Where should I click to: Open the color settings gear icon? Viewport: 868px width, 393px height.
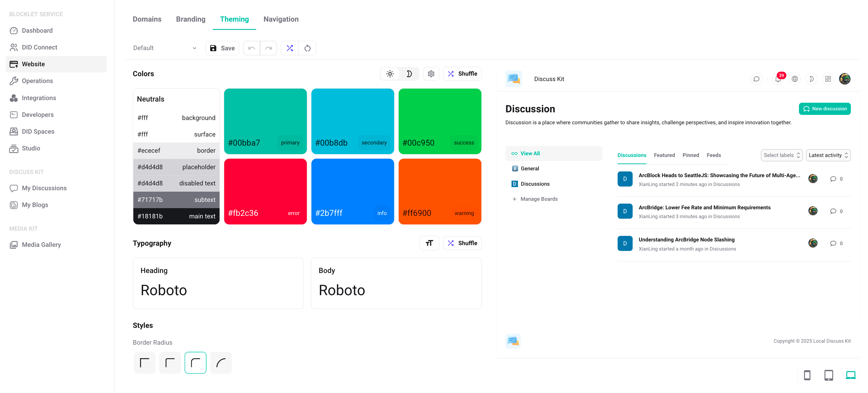click(x=431, y=74)
